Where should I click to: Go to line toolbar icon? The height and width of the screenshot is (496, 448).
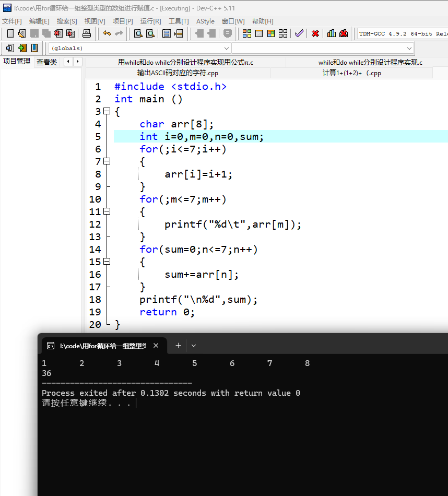[x=179, y=33]
